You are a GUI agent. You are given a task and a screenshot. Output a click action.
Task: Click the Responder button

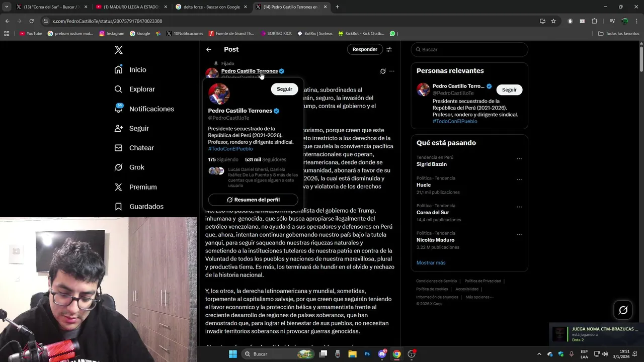[365, 49]
